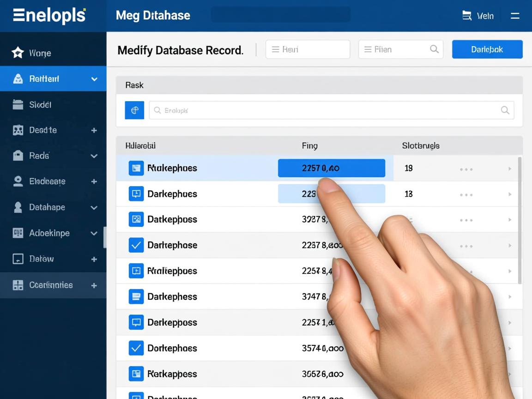
Task: Click the Adoekinpe grid icon
Action: coord(18,233)
